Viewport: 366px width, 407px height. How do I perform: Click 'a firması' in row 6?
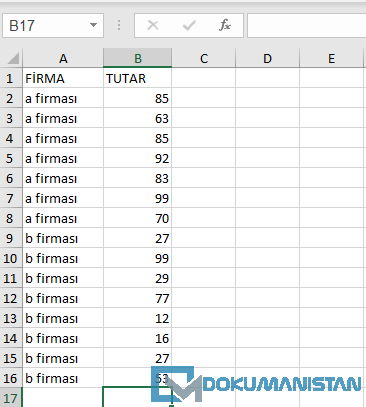51,178
